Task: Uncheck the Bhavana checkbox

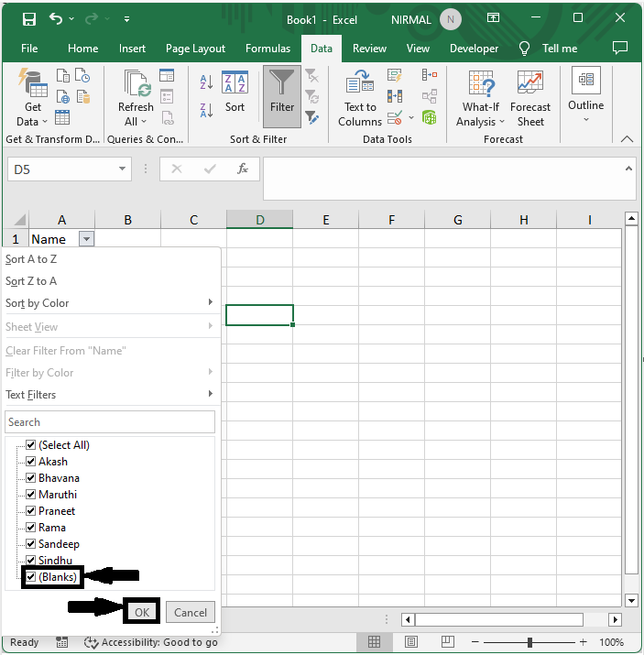Action: (x=30, y=478)
